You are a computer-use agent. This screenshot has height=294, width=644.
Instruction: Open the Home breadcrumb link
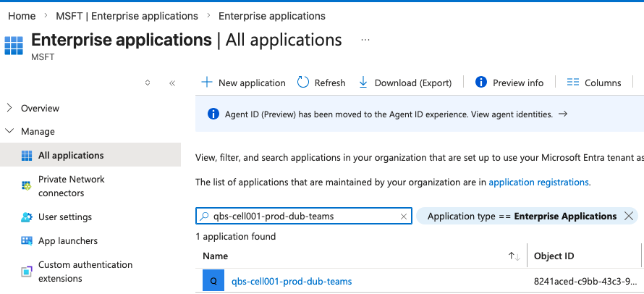click(x=22, y=16)
